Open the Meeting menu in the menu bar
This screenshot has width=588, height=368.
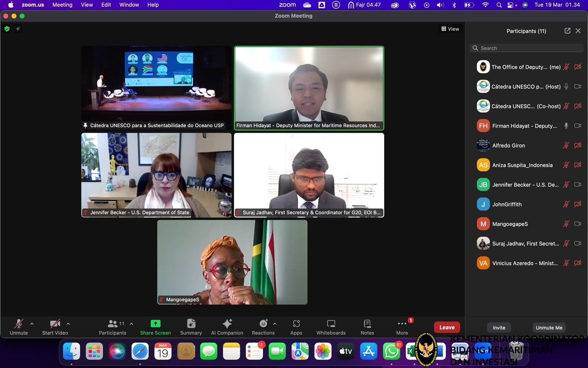(x=62, y=5)
